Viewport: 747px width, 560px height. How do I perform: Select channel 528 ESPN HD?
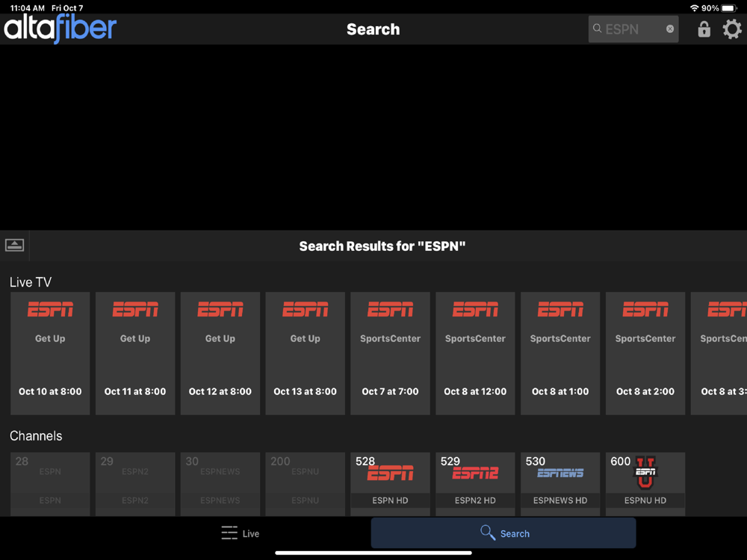390,484
